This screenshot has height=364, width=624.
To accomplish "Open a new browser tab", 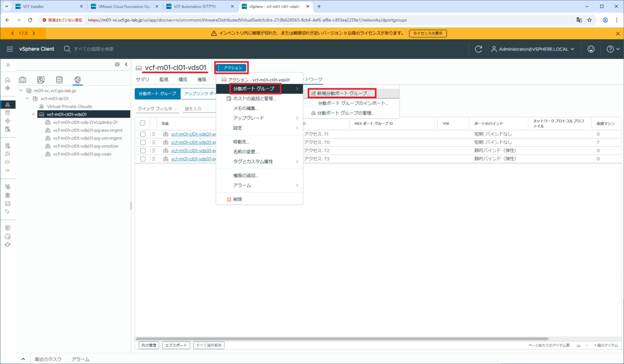I will click(x=319, y=6).
